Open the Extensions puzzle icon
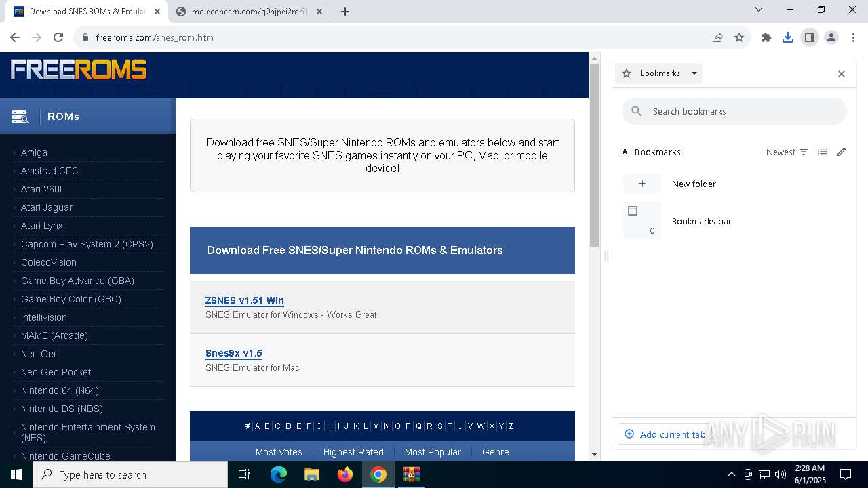Image resolution: width=868 pixels, height=488 pixels. [766, 37]
